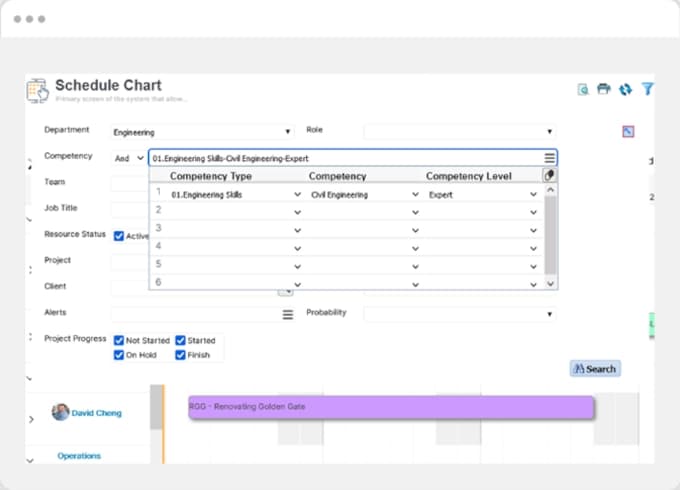The image size is (680, 490).
Task: Click the preview document icon in the header
Action: tap(583, 89)
